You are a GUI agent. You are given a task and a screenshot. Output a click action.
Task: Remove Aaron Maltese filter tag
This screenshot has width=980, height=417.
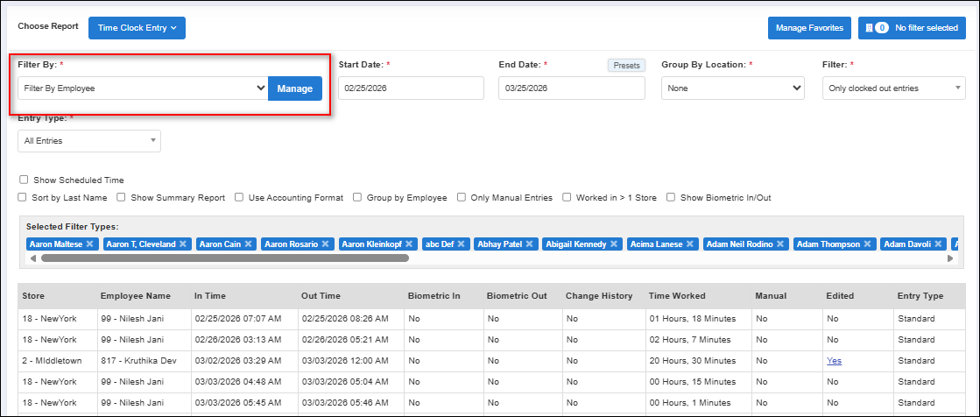coord(89,244)
